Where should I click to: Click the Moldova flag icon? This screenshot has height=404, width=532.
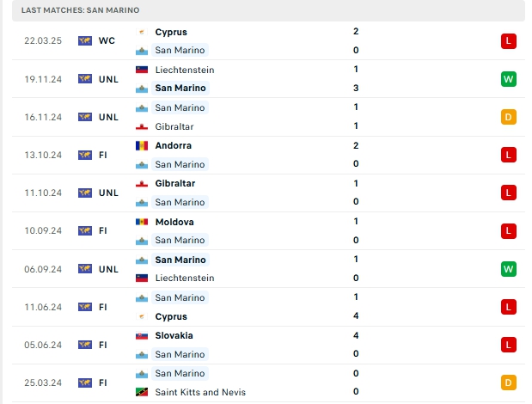point(142,222)
